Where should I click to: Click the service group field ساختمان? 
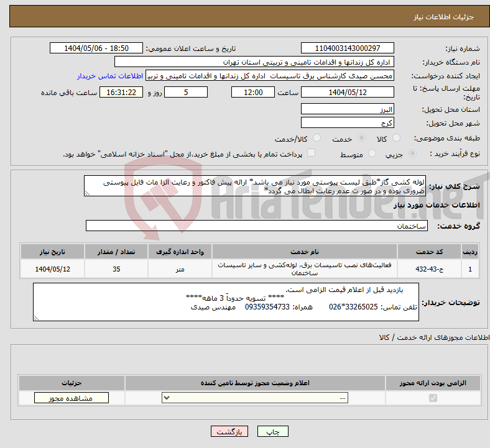(257, 226)
